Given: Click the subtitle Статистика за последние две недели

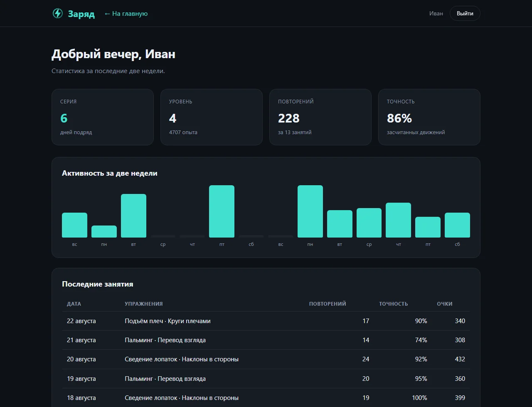Looking at the screenshot, I should 108,71.
